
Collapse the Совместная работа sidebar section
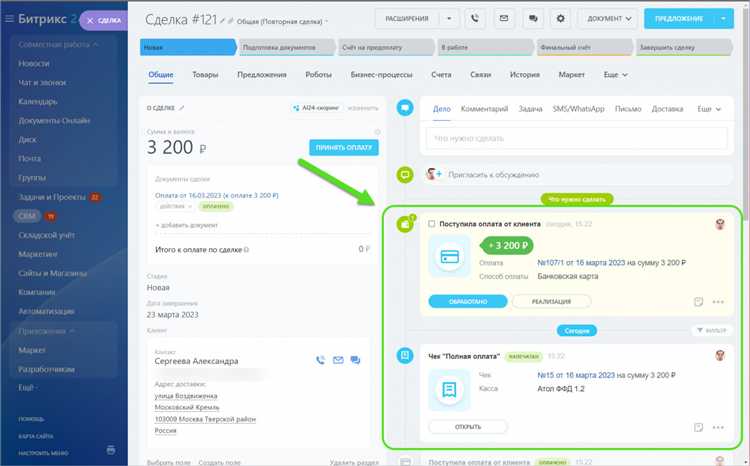click(x=58, y=44)
